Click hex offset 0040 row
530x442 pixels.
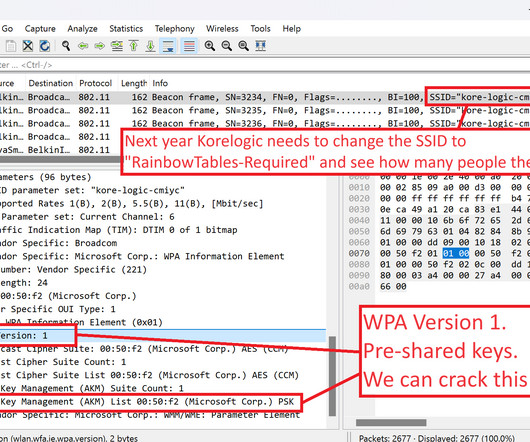(359, 220)
